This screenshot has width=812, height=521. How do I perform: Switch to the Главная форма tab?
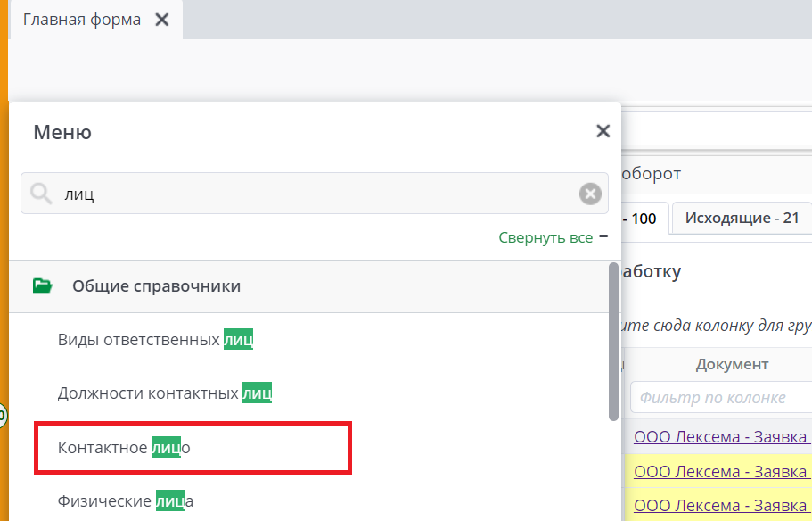tap(82, 20)
